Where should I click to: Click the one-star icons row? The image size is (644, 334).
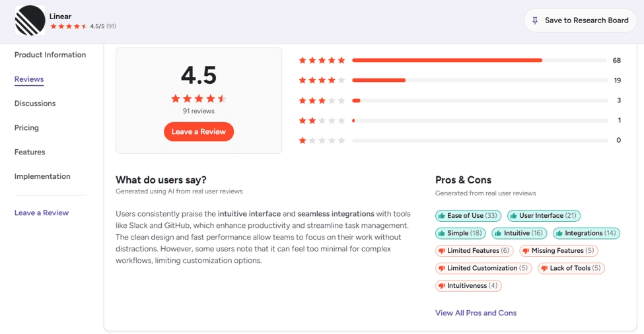tap(322, 141)
